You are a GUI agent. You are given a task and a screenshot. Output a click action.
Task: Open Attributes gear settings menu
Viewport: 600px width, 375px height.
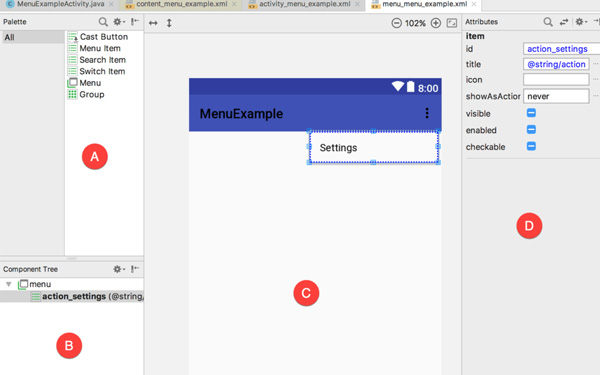[581, 22]
